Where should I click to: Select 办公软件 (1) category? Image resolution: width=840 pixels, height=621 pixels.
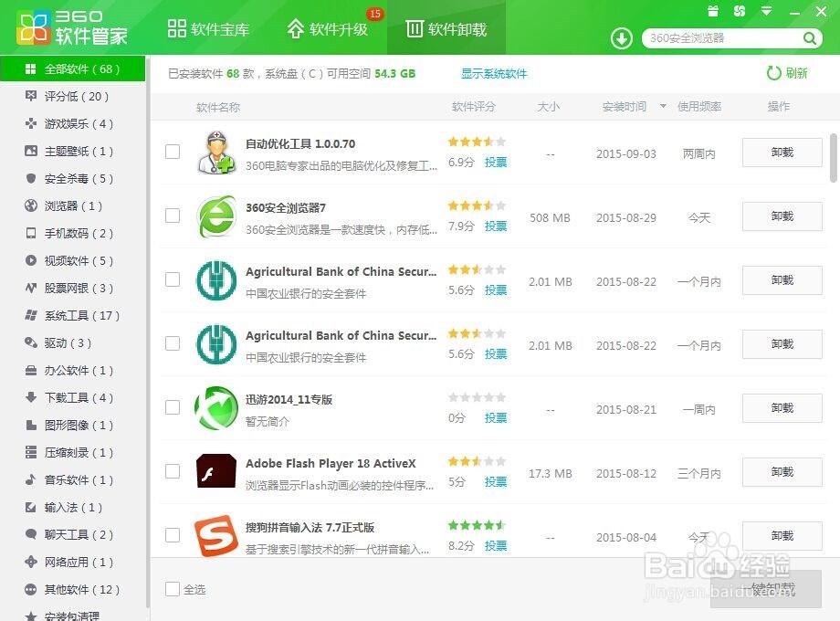[x=73, y=370]
